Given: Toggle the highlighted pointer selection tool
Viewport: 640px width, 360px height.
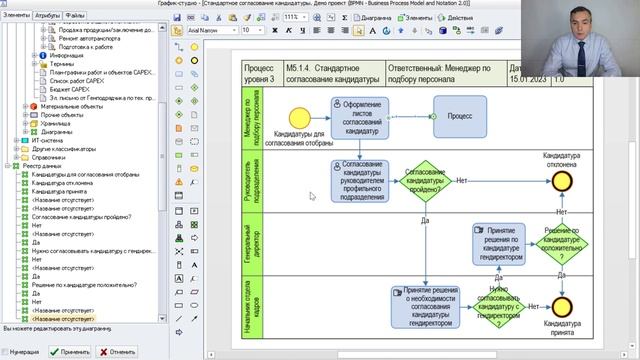Looking at the screenshot, I should click(358, 31).
